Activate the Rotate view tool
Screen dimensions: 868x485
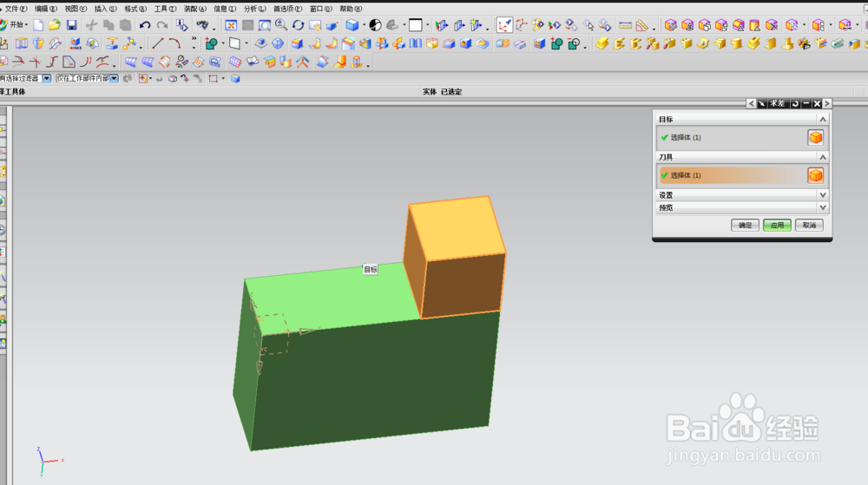tap(298, 25)
